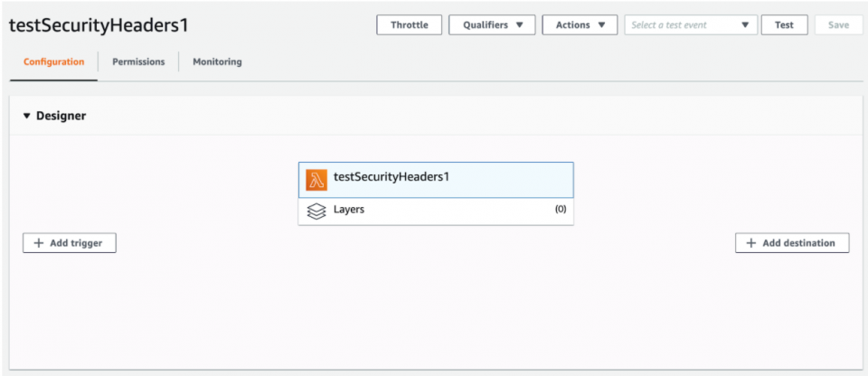Open the Select a test event dropdown
The width and height of the screenshot is (868, 376).
click(x=692, y=25)
